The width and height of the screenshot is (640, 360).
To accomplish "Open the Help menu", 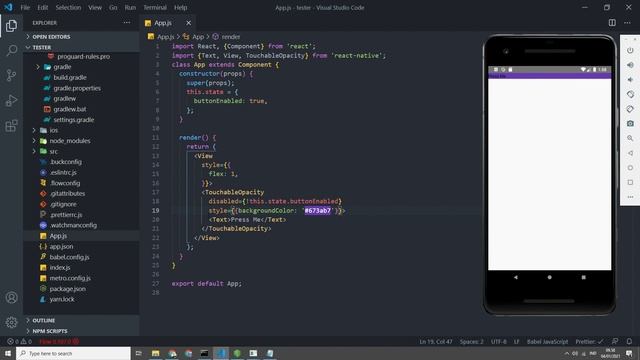I will coord(180,7).
